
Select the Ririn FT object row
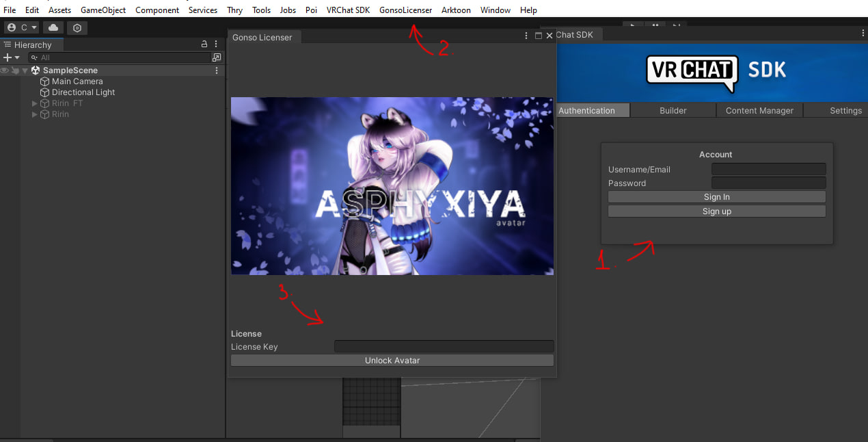[x=122, y=103]
